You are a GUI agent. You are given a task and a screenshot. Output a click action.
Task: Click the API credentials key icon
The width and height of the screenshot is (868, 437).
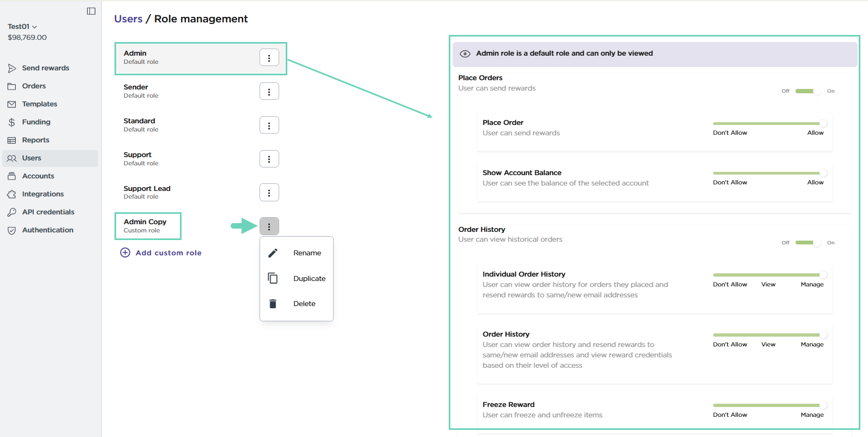(x=11, y=212)
